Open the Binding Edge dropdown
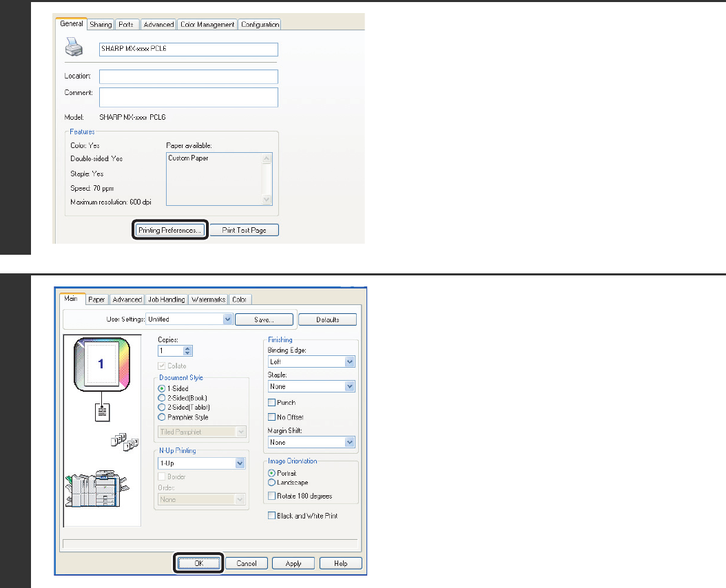The height and width of the screenshot is (588, 726). pyautogui.click(x=349, y=361)
